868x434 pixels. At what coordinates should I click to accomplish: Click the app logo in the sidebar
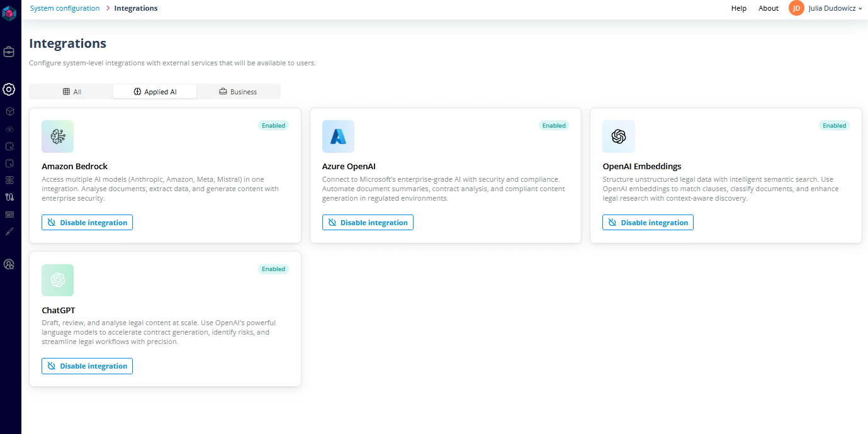point(9,12)
